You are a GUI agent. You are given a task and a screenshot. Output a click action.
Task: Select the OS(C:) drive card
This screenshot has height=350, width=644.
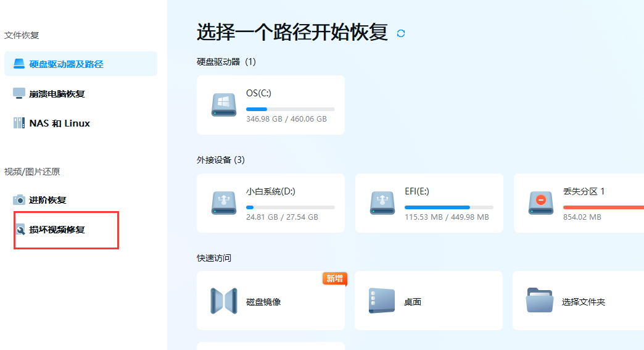tap(271, 105)
